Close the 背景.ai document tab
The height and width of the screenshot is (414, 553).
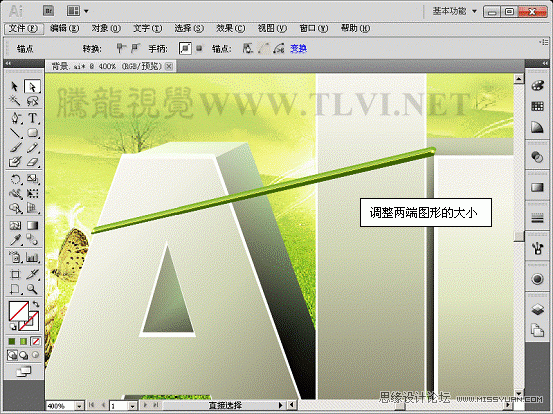tap(169, 66)
